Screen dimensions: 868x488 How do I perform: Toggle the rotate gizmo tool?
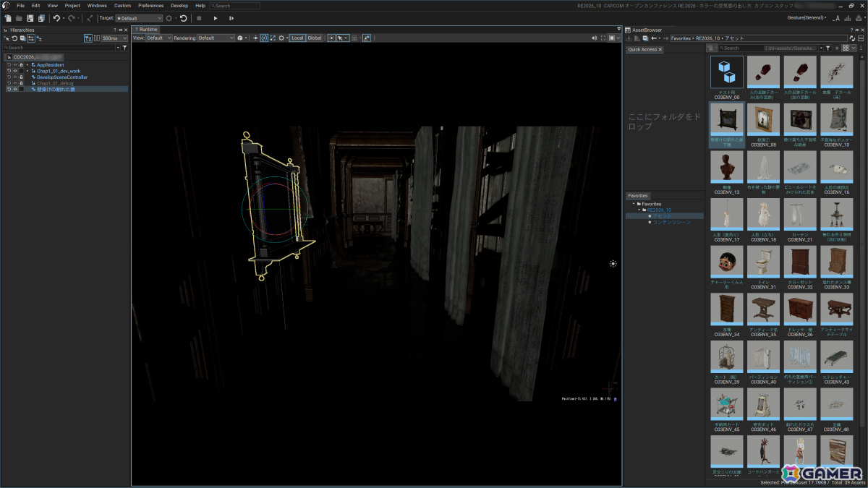264,38
